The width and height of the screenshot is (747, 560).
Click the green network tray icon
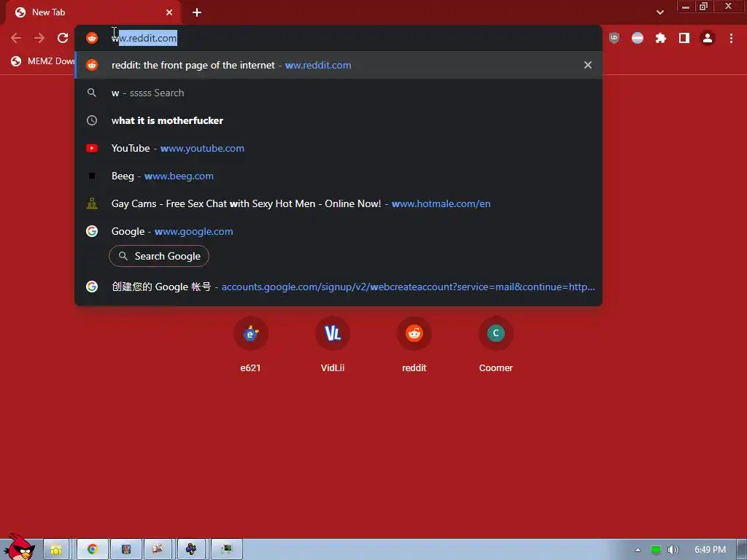click(656, 550)
